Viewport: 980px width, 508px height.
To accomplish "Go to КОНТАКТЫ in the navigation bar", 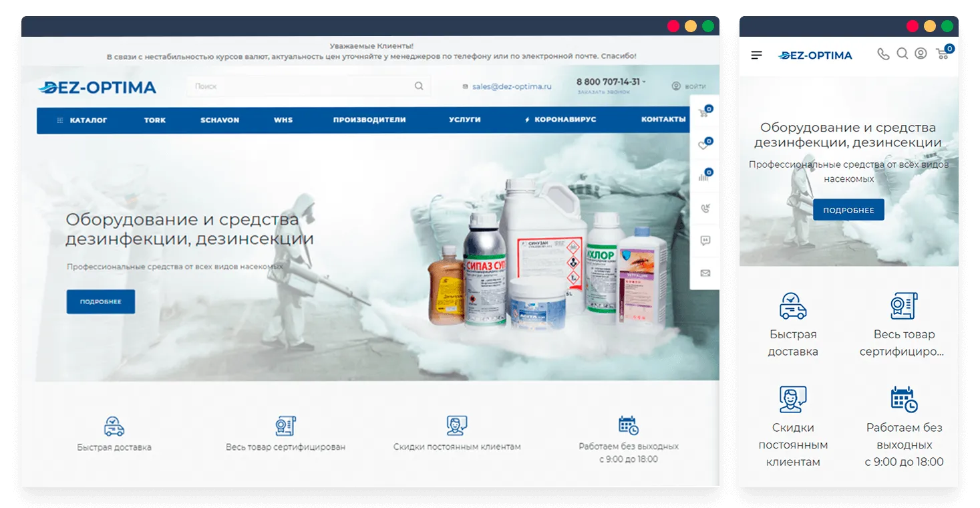I will [x=663, y=120].
